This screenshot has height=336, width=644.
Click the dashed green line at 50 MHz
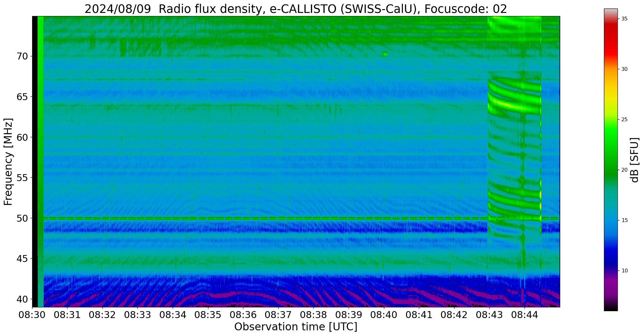[301, 218]
